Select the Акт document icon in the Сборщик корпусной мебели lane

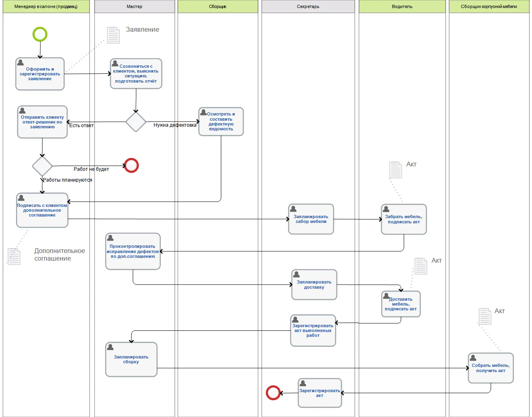(x=485, y=316)
